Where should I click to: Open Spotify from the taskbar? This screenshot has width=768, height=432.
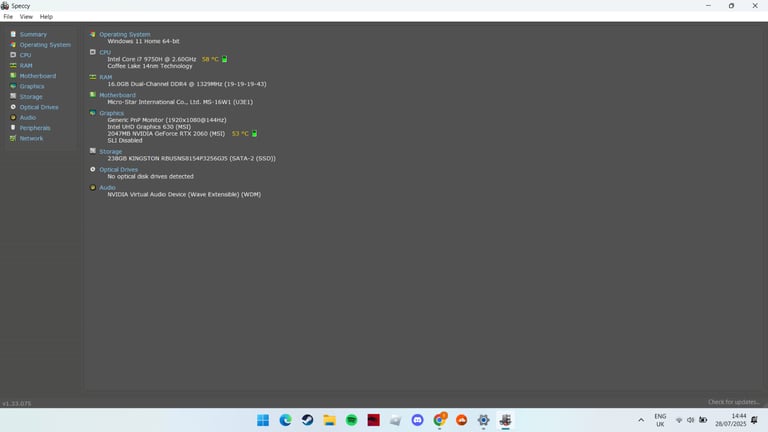tap(351, 420)
